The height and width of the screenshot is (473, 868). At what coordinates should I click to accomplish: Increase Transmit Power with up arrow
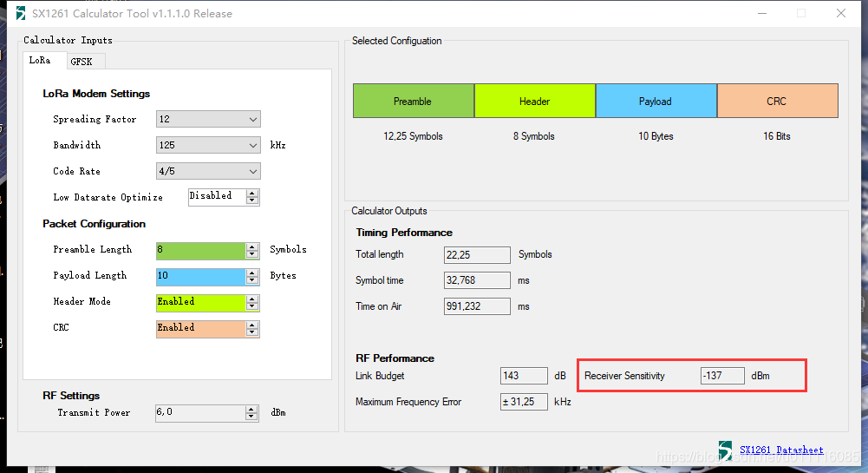tap(251, 410)
